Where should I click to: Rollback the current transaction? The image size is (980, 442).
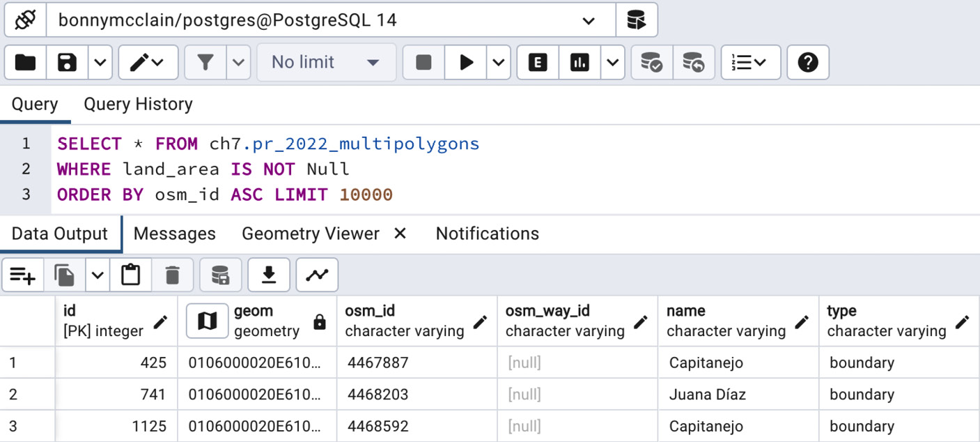coord(694,62)
